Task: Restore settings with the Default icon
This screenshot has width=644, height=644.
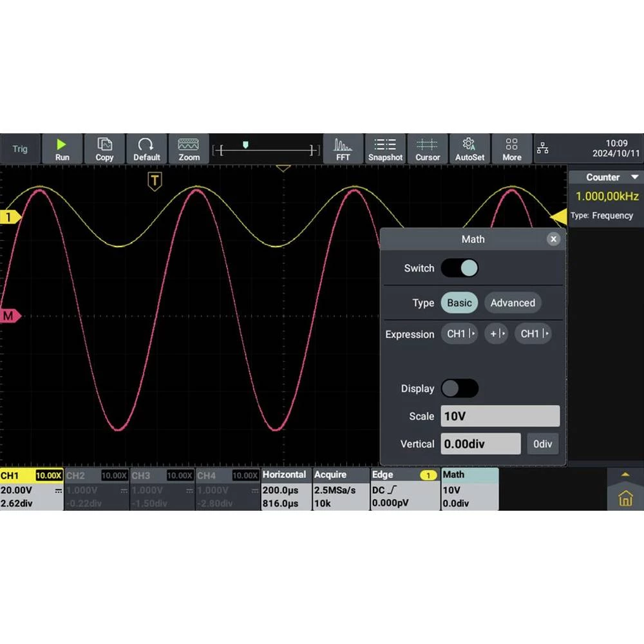Action: tap(147, 149)
